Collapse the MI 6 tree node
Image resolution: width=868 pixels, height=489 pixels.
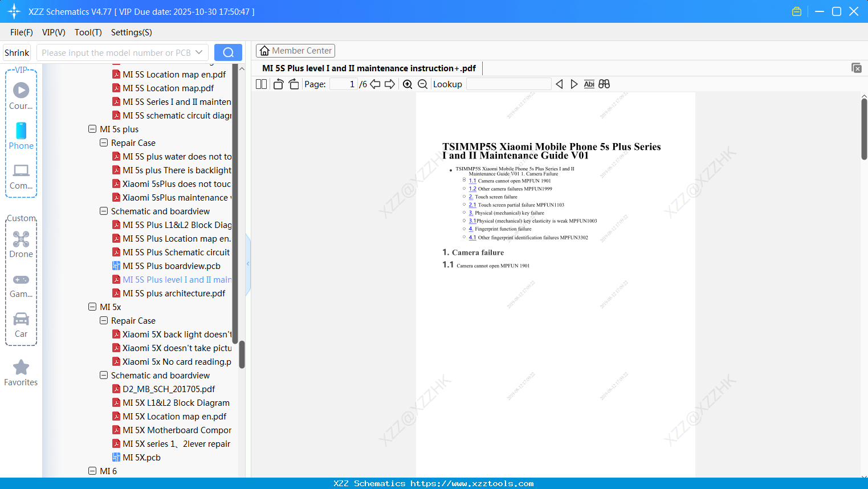coord(92,471)
